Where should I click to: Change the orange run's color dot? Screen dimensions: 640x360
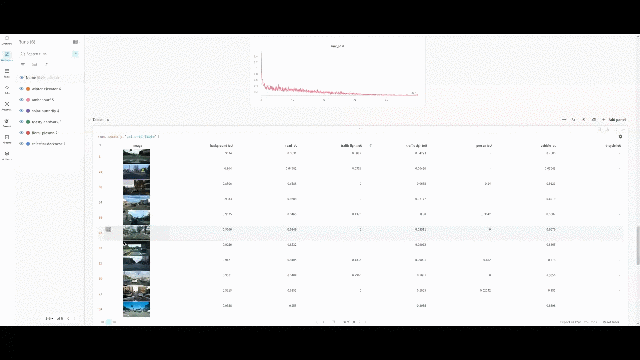pos(28,89)
